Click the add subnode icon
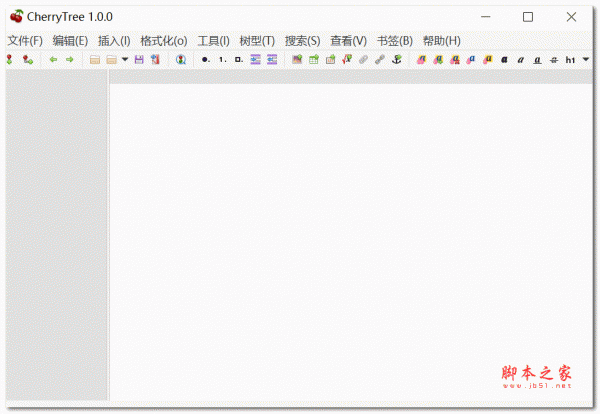Viewport: 600px width, 414px height. [27, 60]
